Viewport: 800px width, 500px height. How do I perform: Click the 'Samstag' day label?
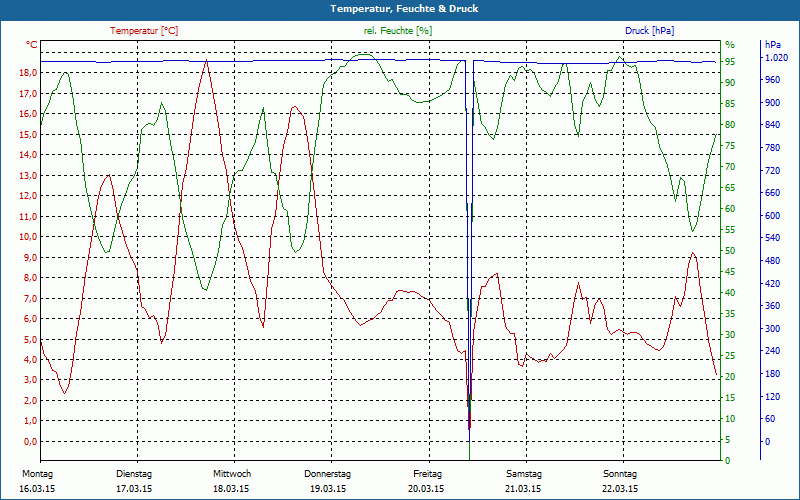(x=524, y=474)
